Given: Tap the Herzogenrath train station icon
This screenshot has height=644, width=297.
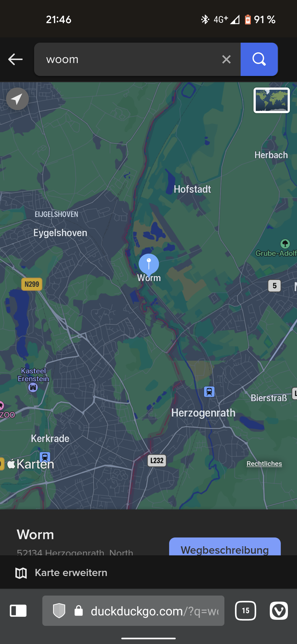Looking at the screenshot, I should (x=209, y=392).
